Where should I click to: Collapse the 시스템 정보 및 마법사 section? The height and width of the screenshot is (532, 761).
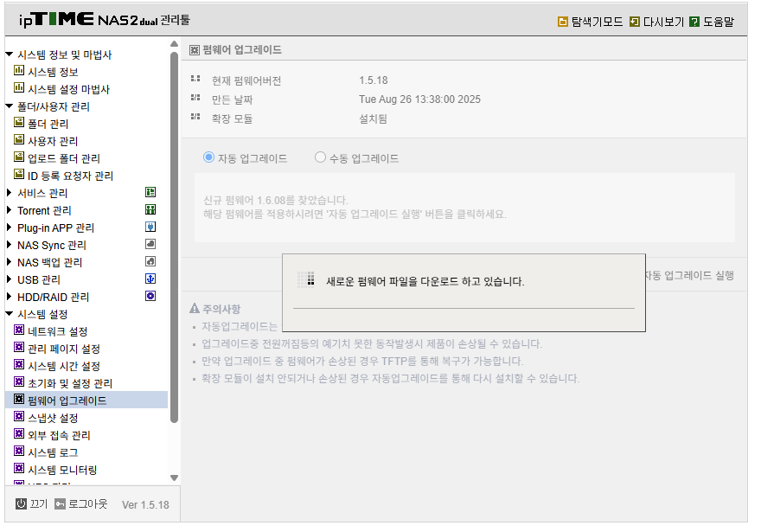tap(10, 54)
